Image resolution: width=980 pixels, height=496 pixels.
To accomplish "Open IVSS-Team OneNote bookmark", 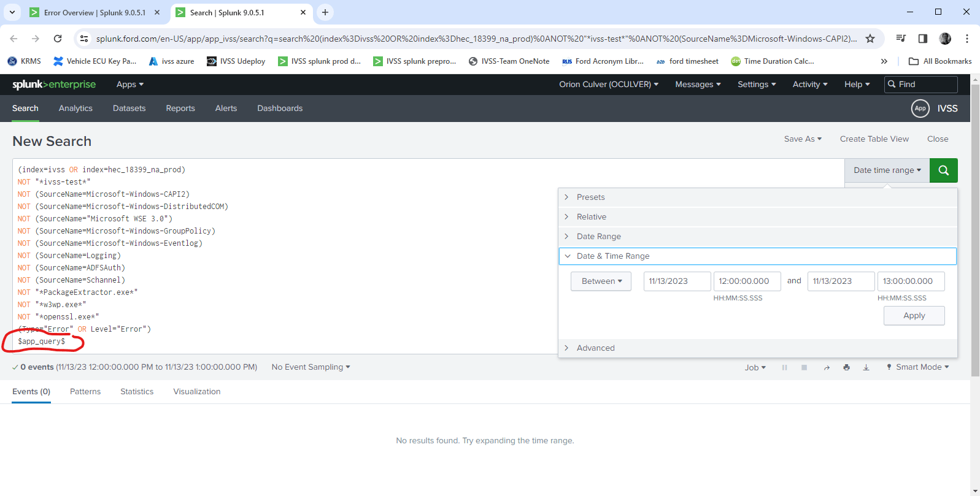I will 509,61.
